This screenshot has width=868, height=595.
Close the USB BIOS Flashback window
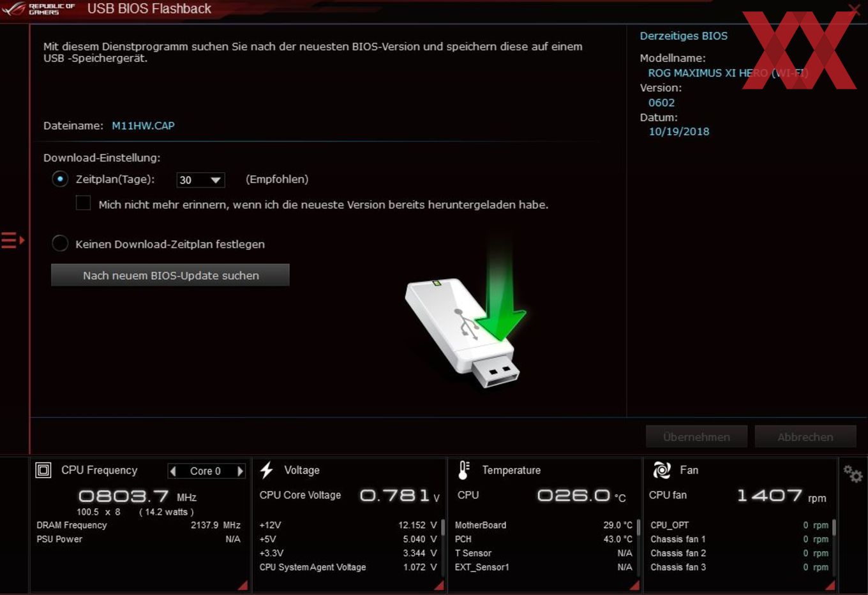855,9
